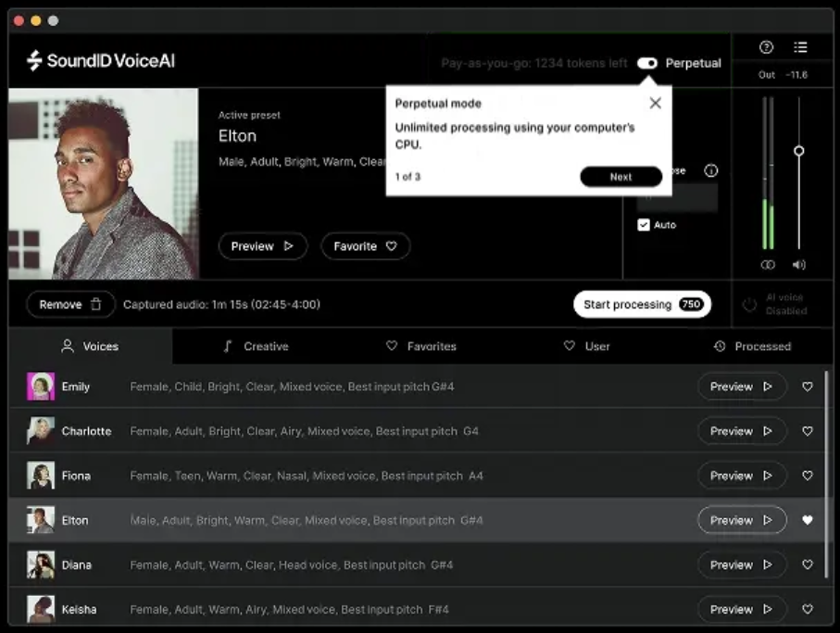Select Charlotte's avatar thumbnail

41,431
